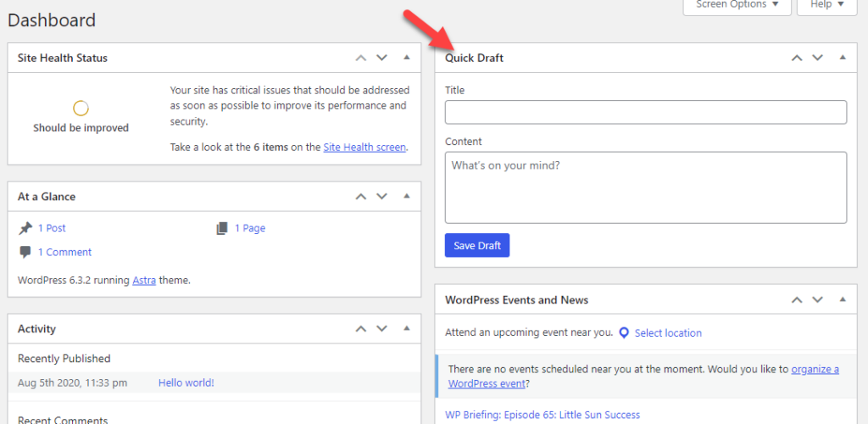Click the location pin icon
This screenshot has width=868, height=424.
(624, 332)
